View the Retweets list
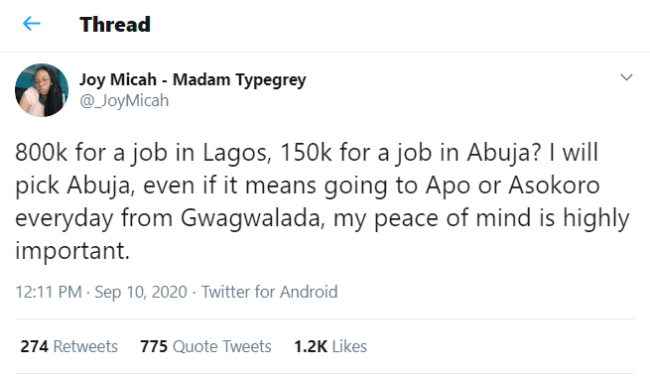Viewport: 650px width, 376px height. click(x=69, y=346)
